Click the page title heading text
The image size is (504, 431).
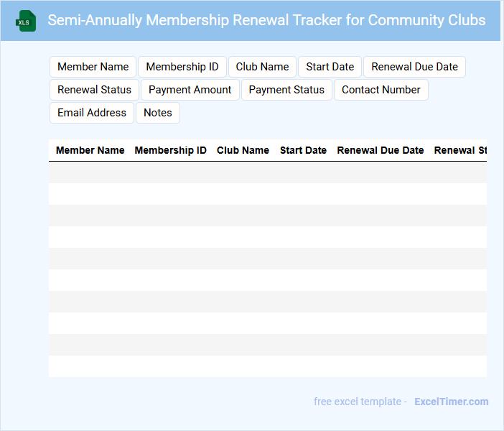click(266, 20)
